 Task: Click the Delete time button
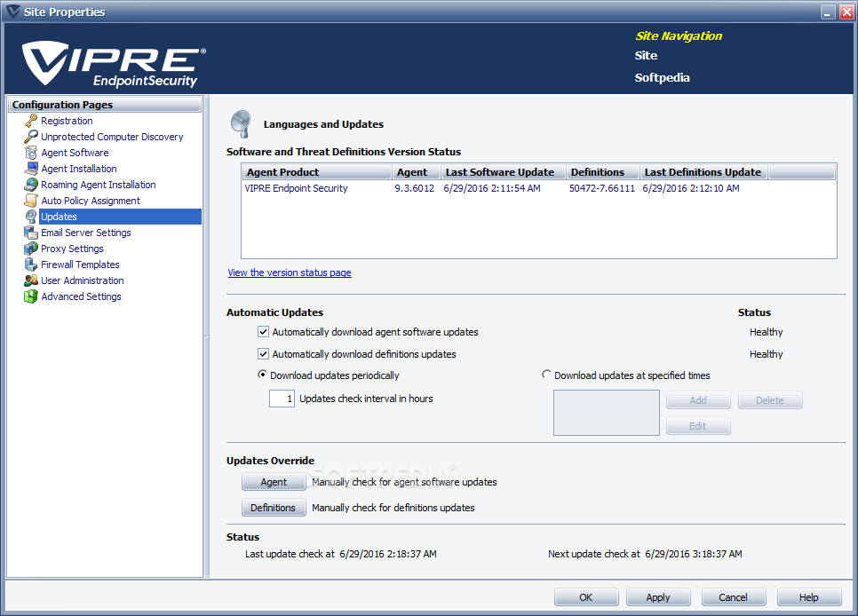pos(770,400)
